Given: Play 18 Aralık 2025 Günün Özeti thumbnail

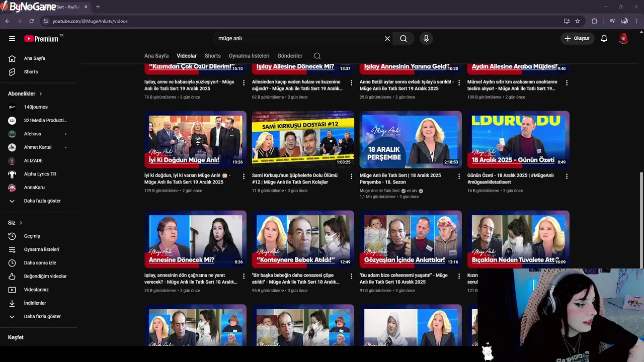Looking at the screenshot, I should point(518,139).
